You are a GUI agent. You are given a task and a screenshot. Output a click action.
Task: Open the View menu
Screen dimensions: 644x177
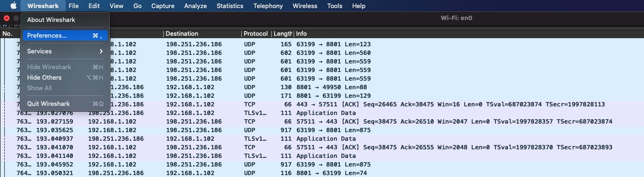[116, 6]
